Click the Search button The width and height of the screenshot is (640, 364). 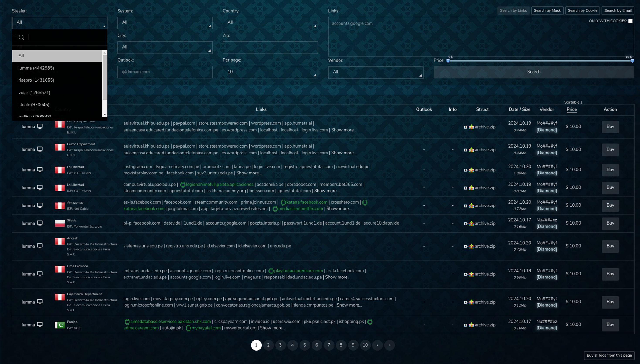click(534, 72)
